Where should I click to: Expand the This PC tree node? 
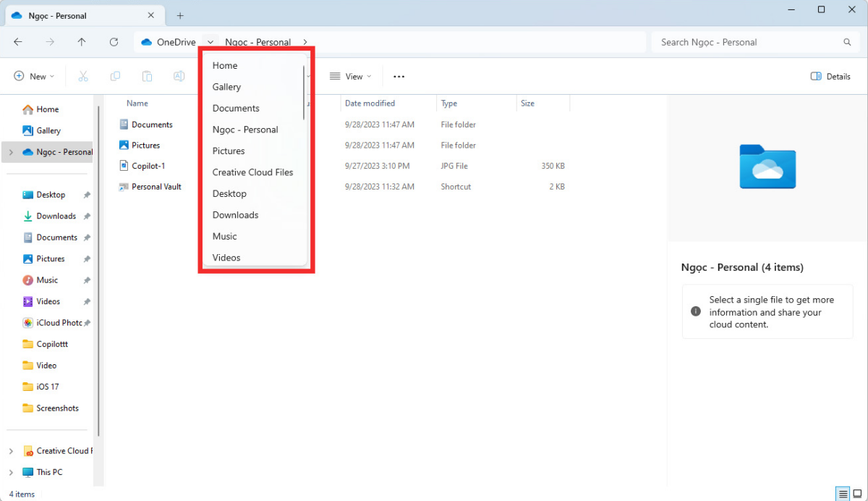pyautogui.click(x=11, y=472)
